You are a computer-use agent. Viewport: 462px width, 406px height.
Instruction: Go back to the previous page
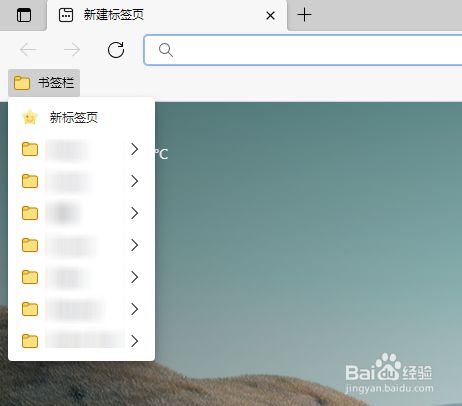pyautogui.click(x=28, y=50)
